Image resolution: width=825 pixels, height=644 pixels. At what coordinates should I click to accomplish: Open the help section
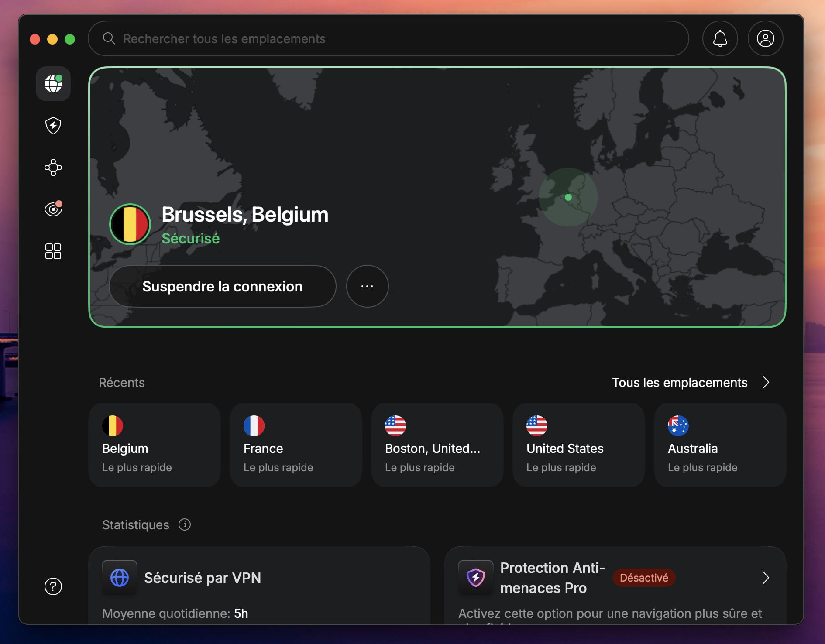tap(53, 586)
